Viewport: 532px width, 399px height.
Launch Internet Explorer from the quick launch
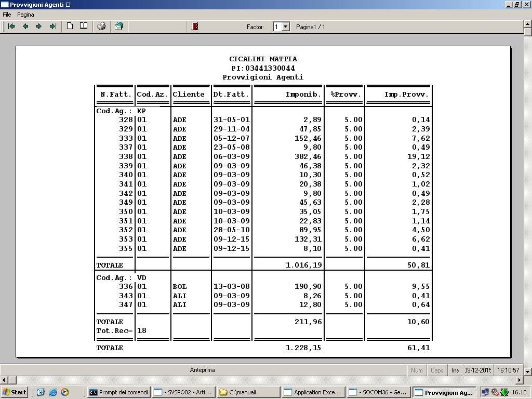pos(53,392)
